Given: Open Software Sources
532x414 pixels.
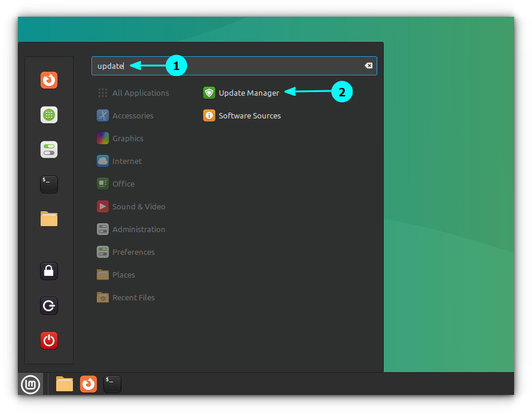Looking at the screenshot, I should (250, 115).
